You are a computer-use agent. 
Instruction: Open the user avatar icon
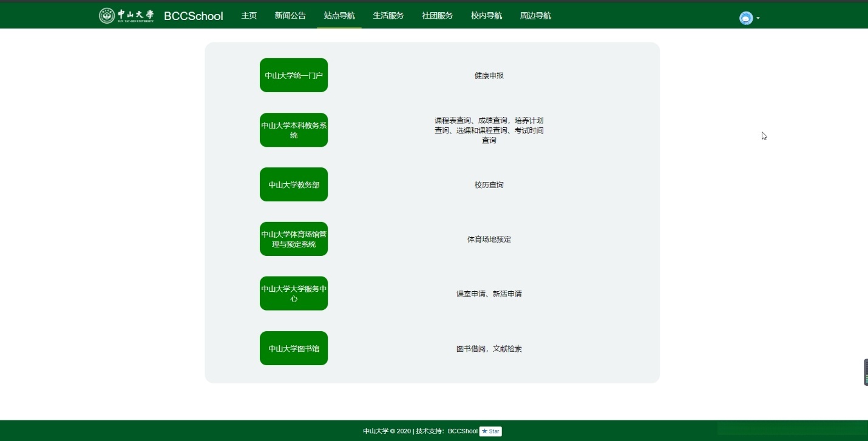click(746, 18)
